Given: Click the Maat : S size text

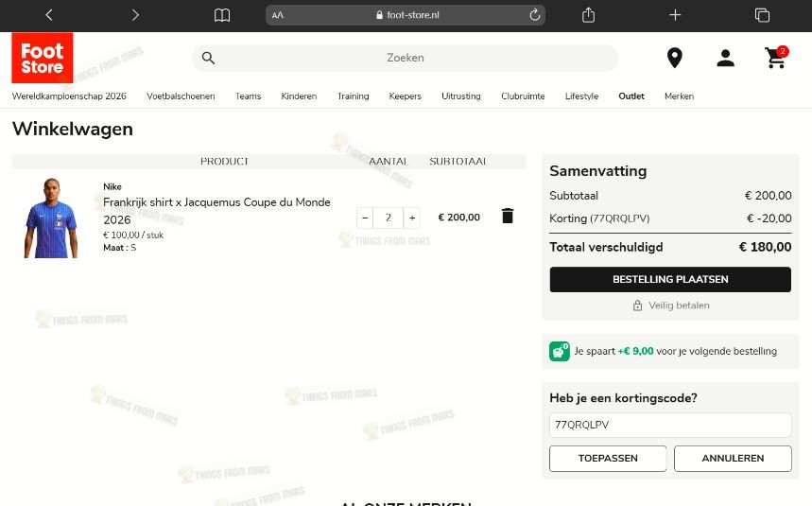Looking at the screenshot, I should click(x=120, y=248).
